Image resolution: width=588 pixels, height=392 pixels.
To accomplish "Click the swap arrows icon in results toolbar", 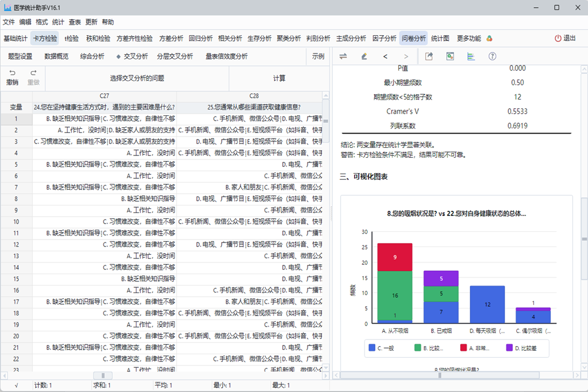I will pyautogui.click(x=343, y=57).
